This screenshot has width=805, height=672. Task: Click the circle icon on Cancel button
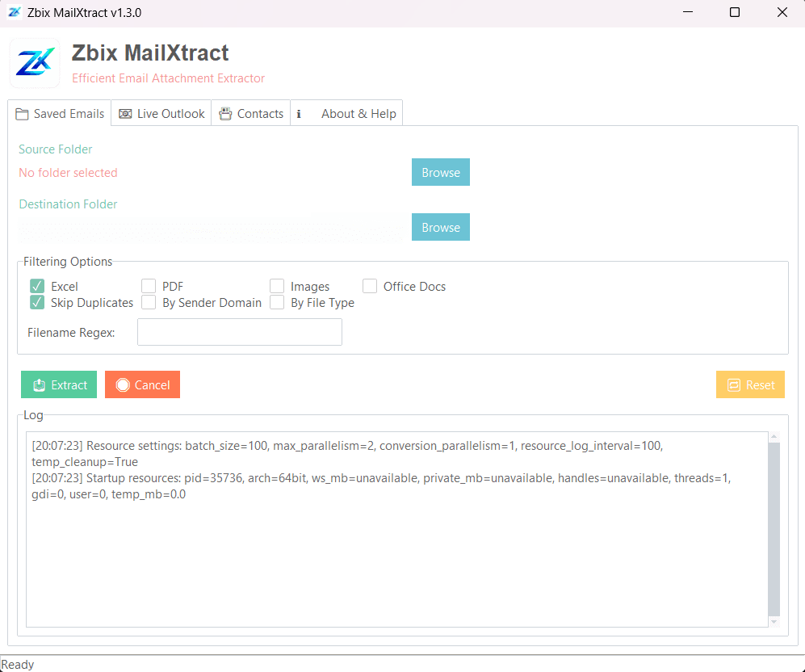pyautogui.click(x=123, y=385)
